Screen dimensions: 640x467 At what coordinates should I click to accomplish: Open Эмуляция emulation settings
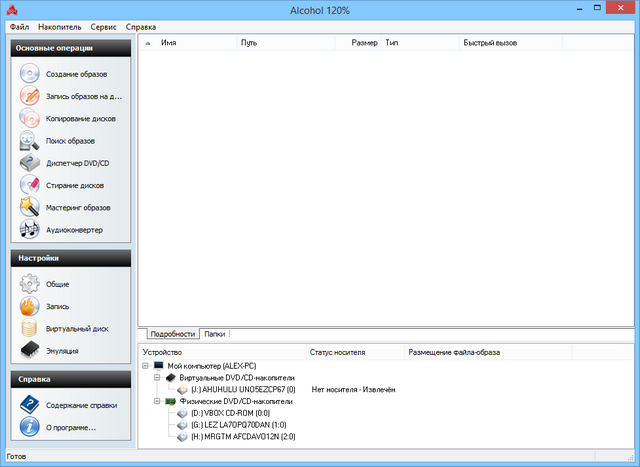(x=62, y=351)
